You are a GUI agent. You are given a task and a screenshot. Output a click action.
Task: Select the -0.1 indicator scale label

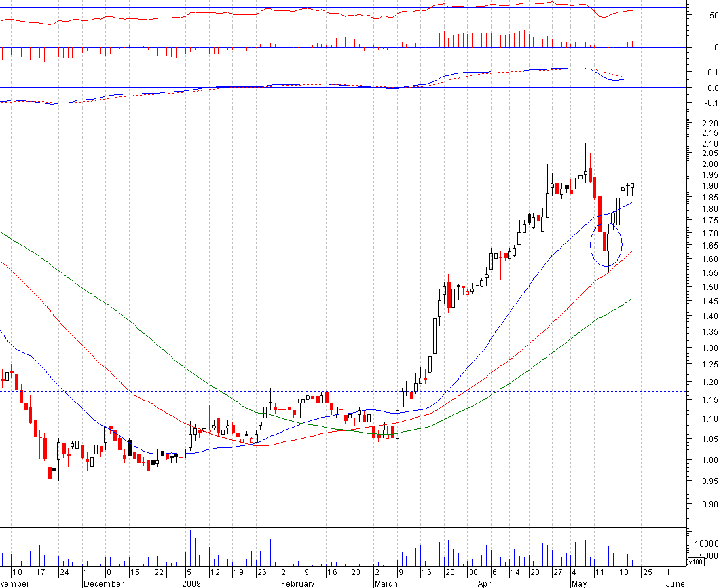click(711, 103)
